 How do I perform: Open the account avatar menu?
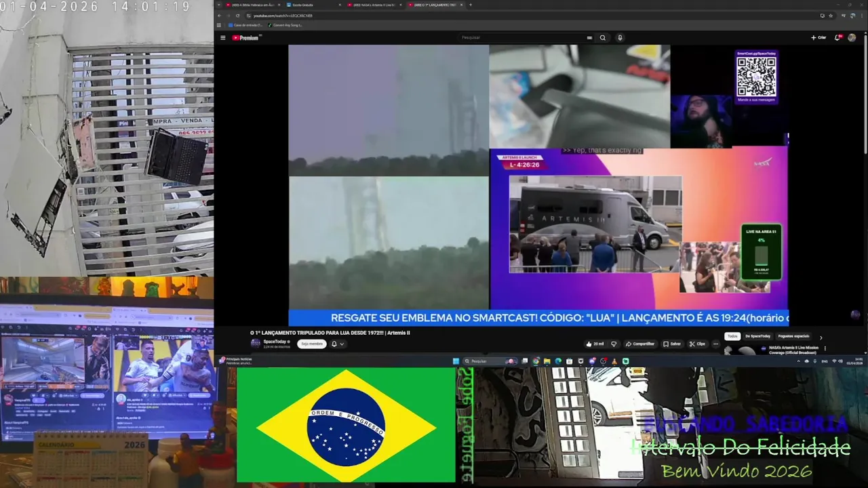pyautogui.click(x=852, y=38)
